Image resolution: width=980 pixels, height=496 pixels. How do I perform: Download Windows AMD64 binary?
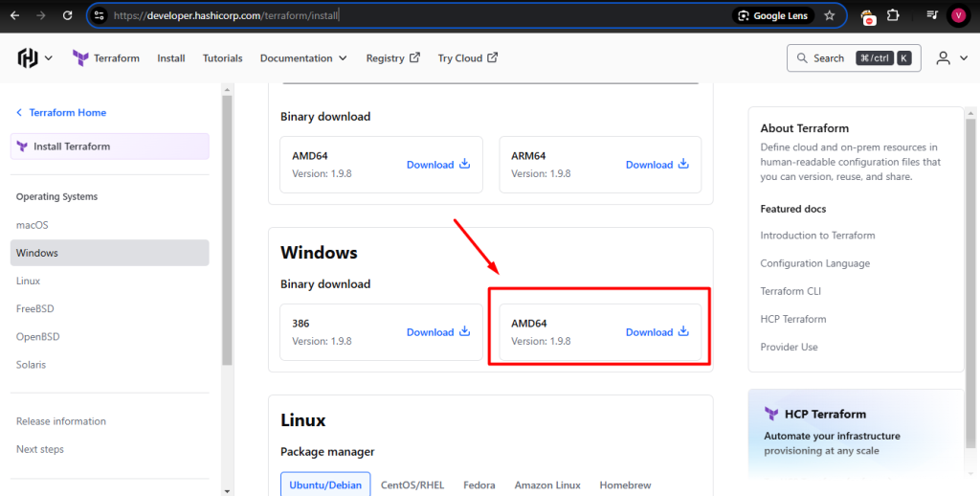click(657, 332)
